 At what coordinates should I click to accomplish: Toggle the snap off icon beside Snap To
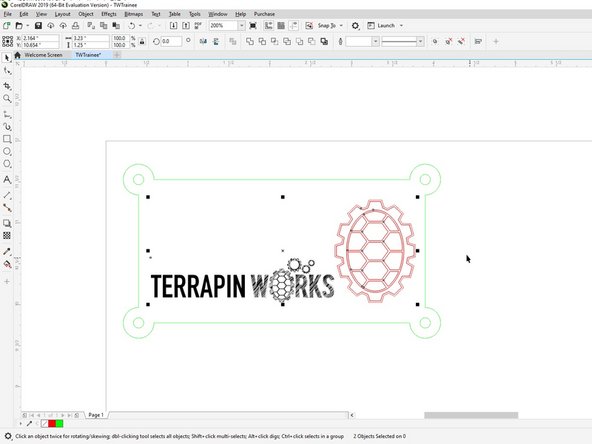(309, 26)
